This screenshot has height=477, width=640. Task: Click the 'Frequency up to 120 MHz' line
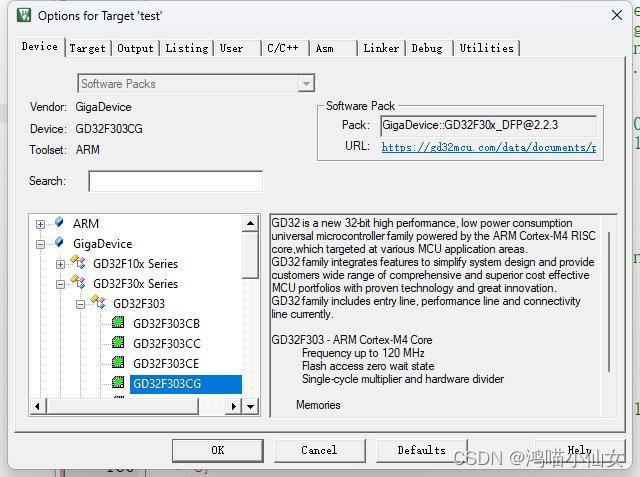pyautogui.click(x=363, y=353)
